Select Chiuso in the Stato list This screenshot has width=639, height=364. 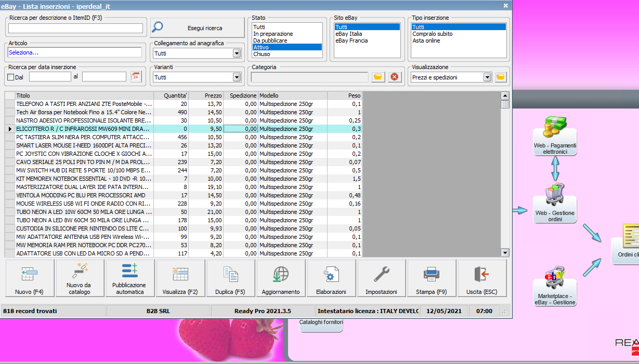tap(287, 54)
